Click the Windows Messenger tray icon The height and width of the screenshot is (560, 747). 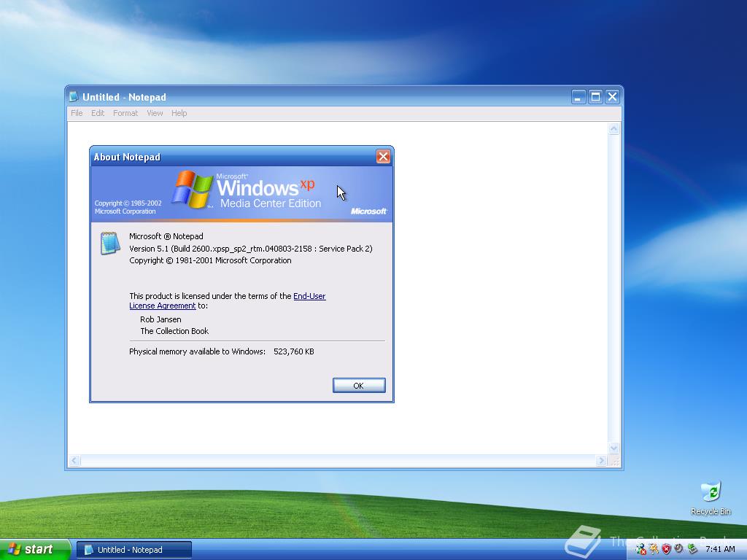(640, 550)
